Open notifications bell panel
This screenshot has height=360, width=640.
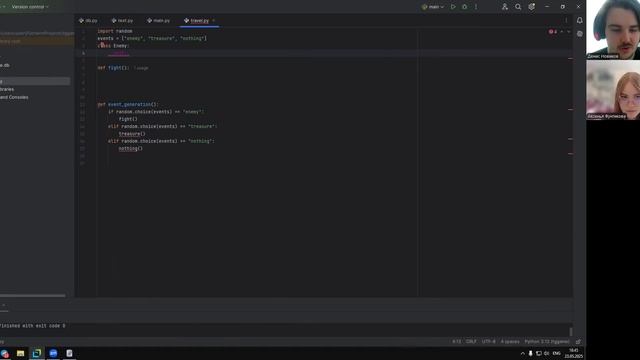click(580, 20)
